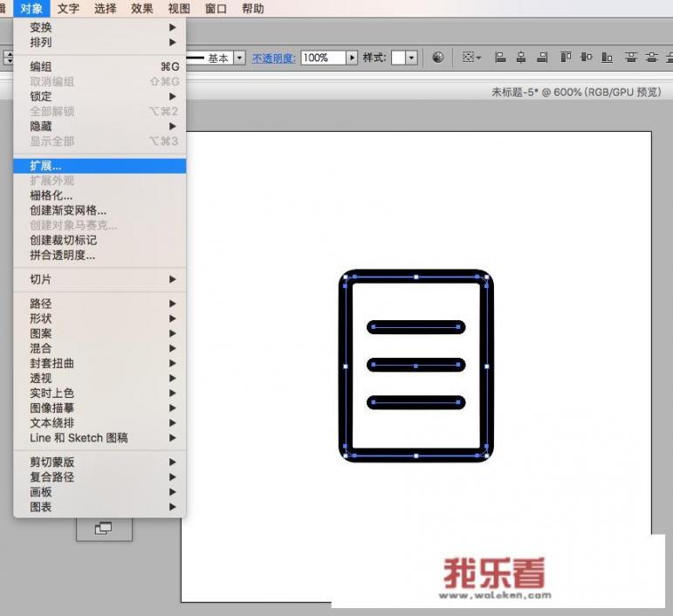Click Horizontal Align Right icon
The width and height of the screenshot is (673, 616).
pyautogui.click(x=542, y=57)
